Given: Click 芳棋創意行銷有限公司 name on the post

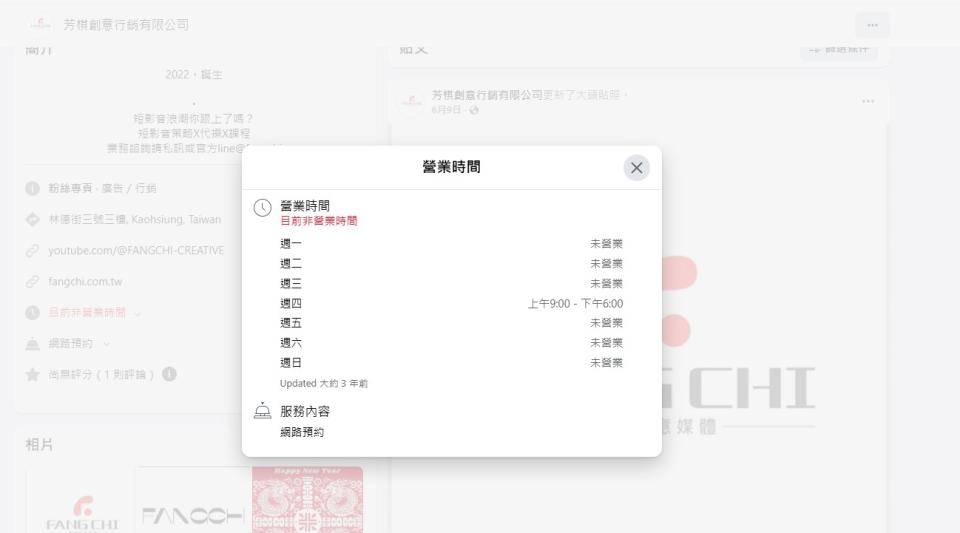Looking at the screenshot, I should click(486, 95).
